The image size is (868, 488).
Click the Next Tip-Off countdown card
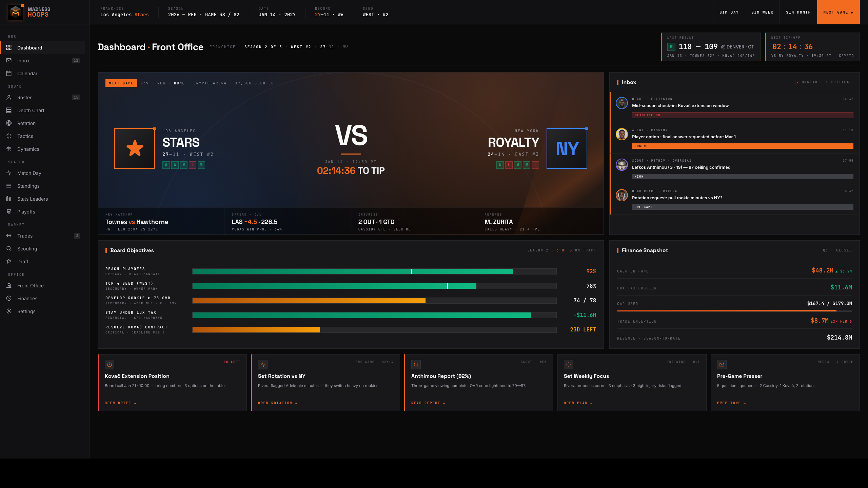tap(812, 47)
